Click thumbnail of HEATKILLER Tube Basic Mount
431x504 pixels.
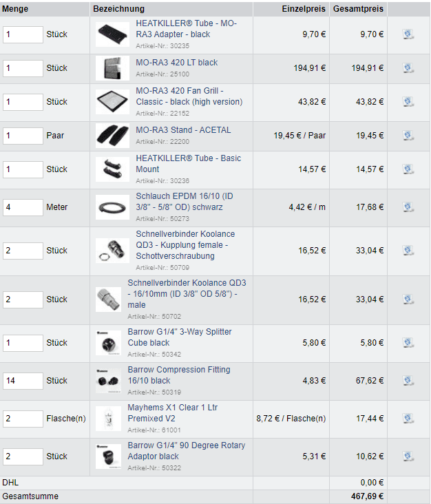[x=112, y=169]
